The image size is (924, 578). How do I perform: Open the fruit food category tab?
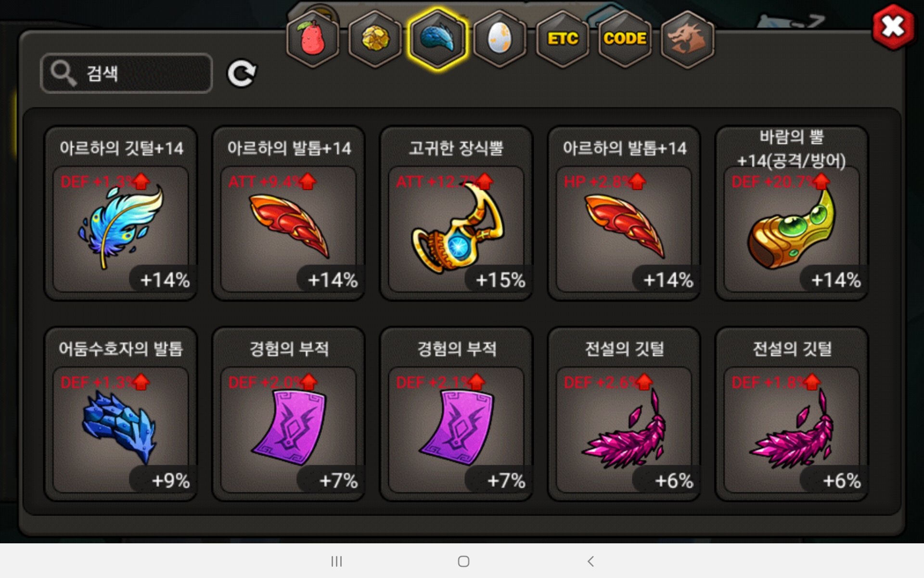pos(313,39)
